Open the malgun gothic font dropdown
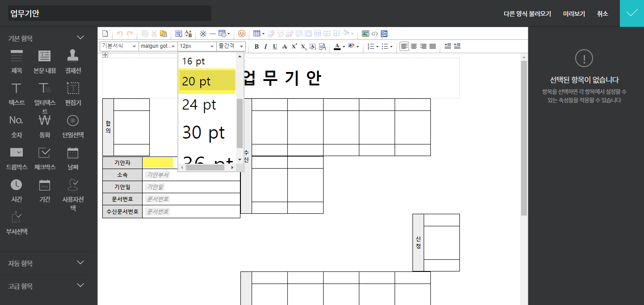 (158, 46)
